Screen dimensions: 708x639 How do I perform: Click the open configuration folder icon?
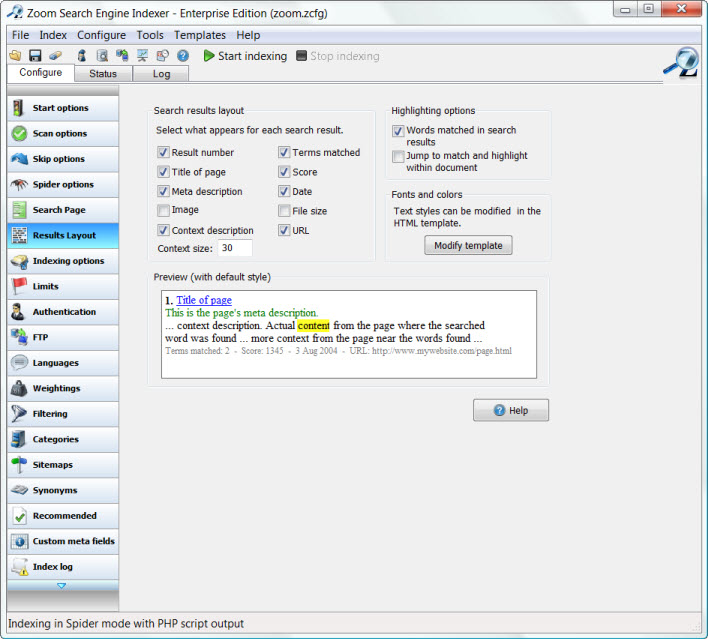[15, 56]
